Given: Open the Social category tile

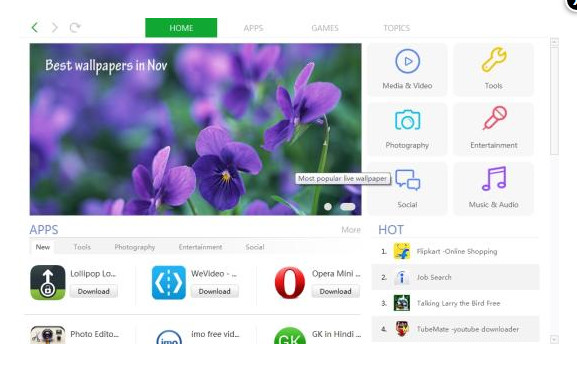Looking at the screenshot, I should click(x=407, y=189).
